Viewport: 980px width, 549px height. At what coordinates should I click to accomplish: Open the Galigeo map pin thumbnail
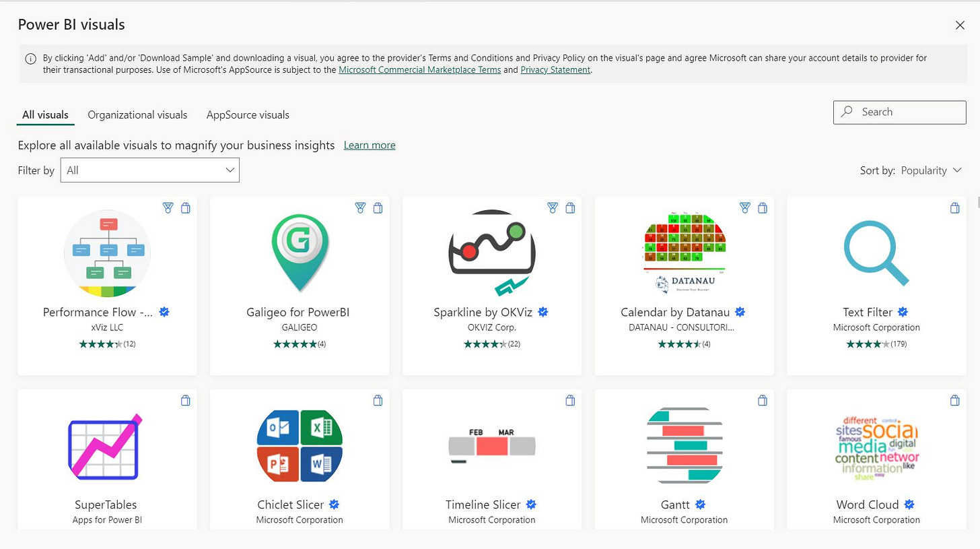[300, 253]
